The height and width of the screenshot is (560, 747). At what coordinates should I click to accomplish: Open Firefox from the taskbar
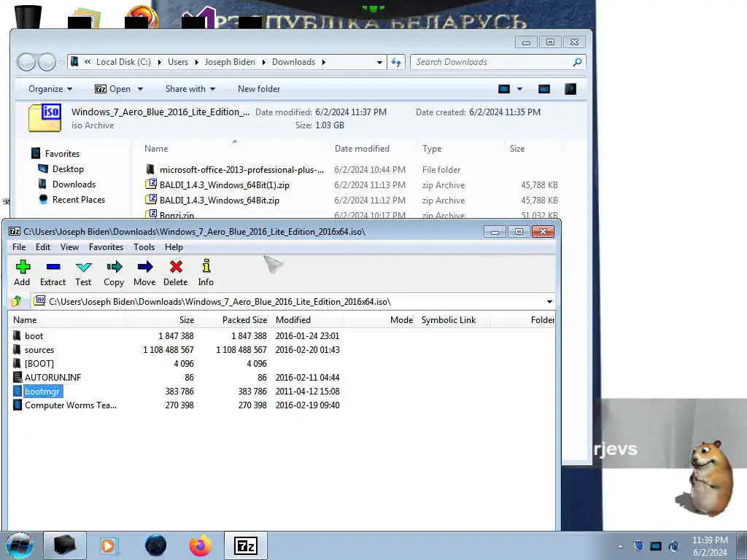click(x=201, y=545)
